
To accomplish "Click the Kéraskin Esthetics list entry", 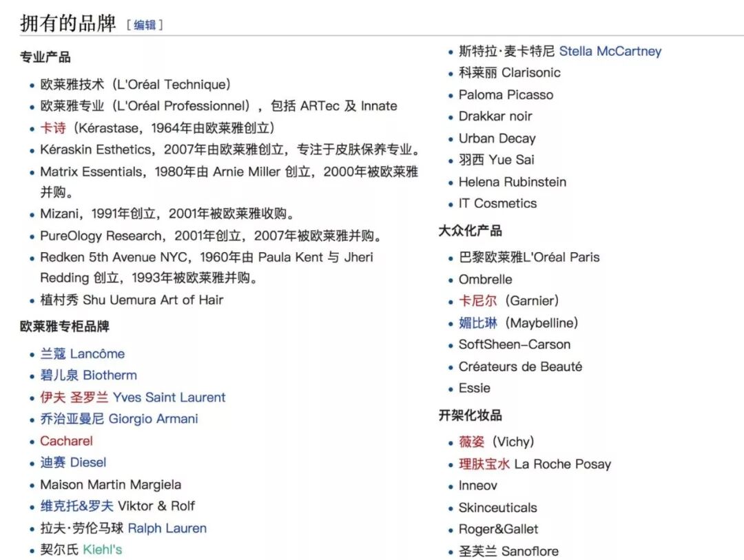I will point(231,149).
